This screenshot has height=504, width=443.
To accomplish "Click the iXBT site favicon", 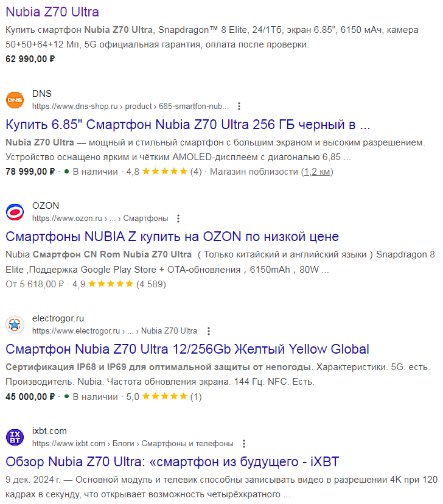I will point(15,437).
